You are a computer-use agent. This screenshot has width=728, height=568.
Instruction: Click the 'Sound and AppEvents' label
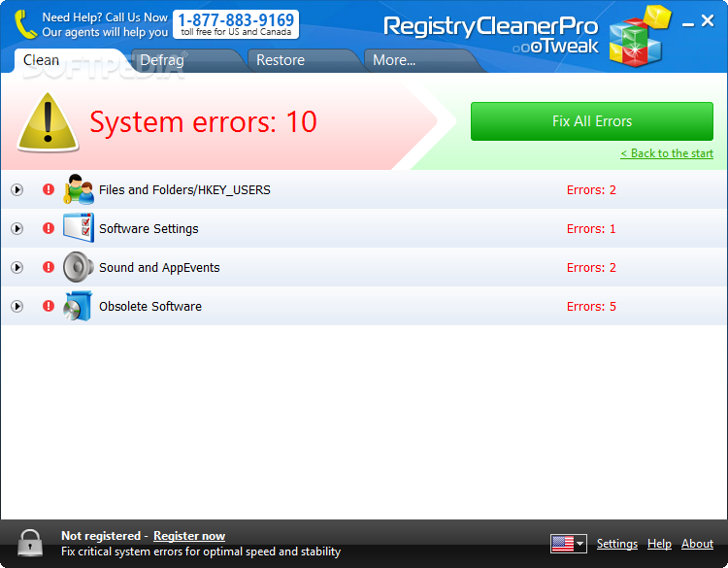[159, 268]
